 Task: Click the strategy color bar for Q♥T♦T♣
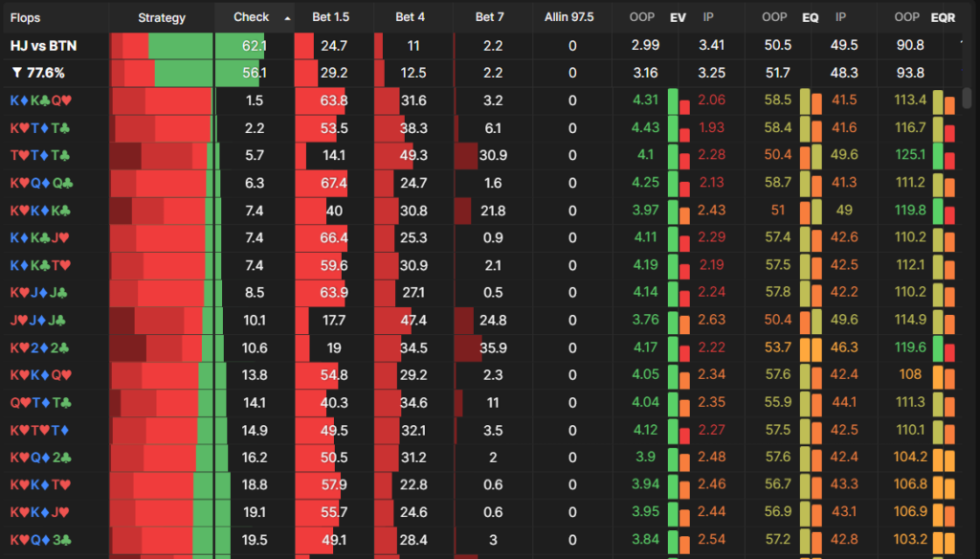(162, 403)
